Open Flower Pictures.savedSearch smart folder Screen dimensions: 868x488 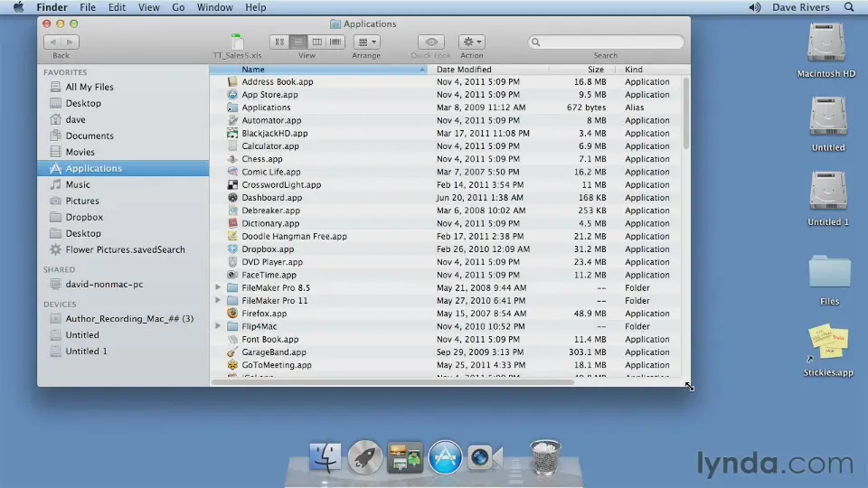(x=125, y=249)
